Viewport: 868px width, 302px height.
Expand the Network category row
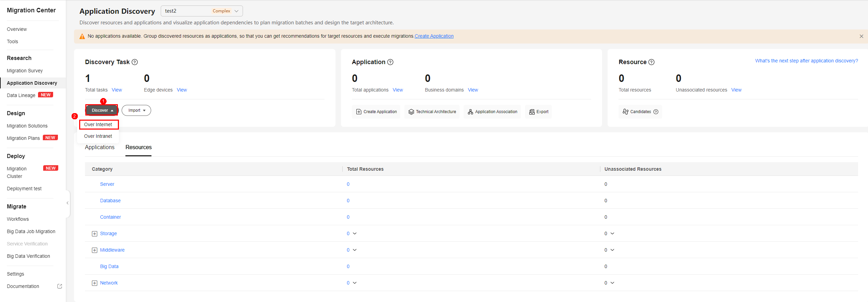click(x=95, y=283)
